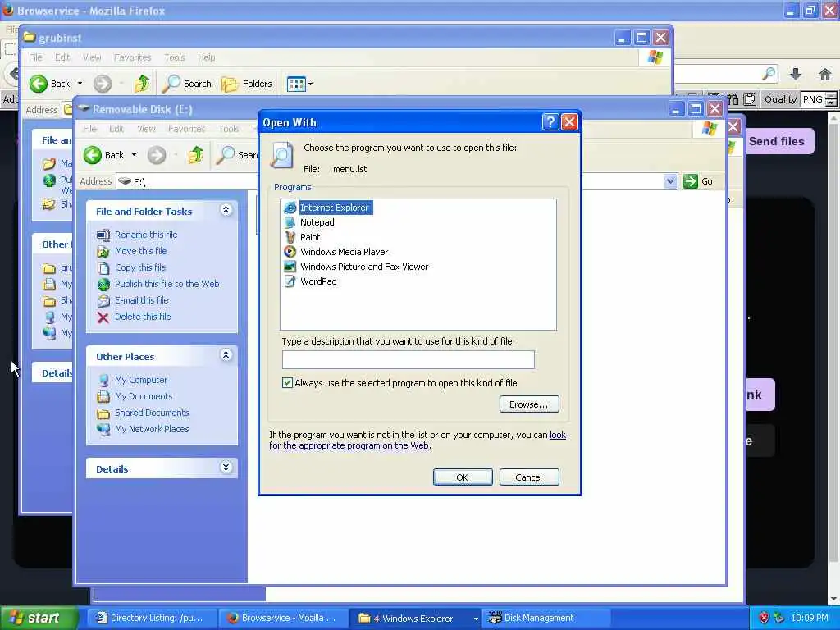Click the Go button in address bar
The image size is (840, 630).
tap(699, 181)
